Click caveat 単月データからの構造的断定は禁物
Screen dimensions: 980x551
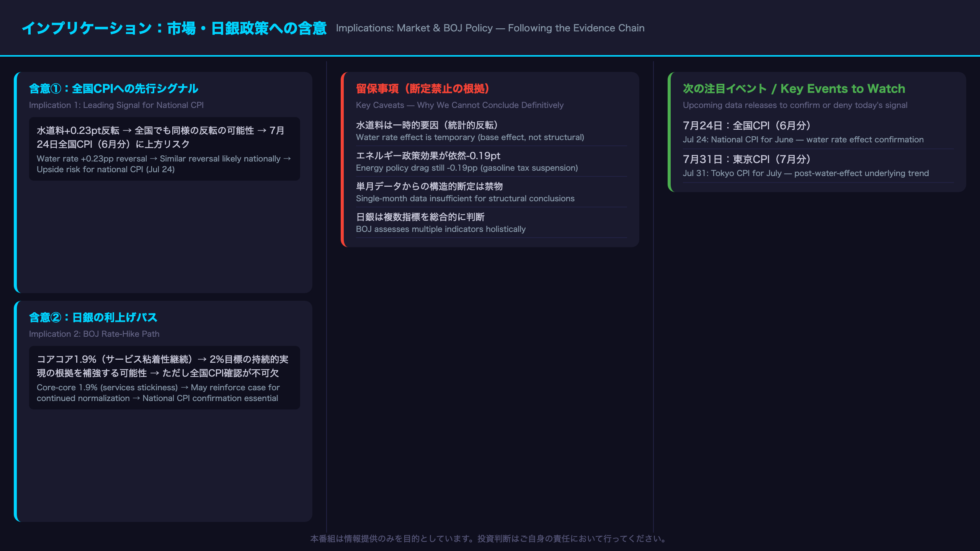[x=430, y=186]
